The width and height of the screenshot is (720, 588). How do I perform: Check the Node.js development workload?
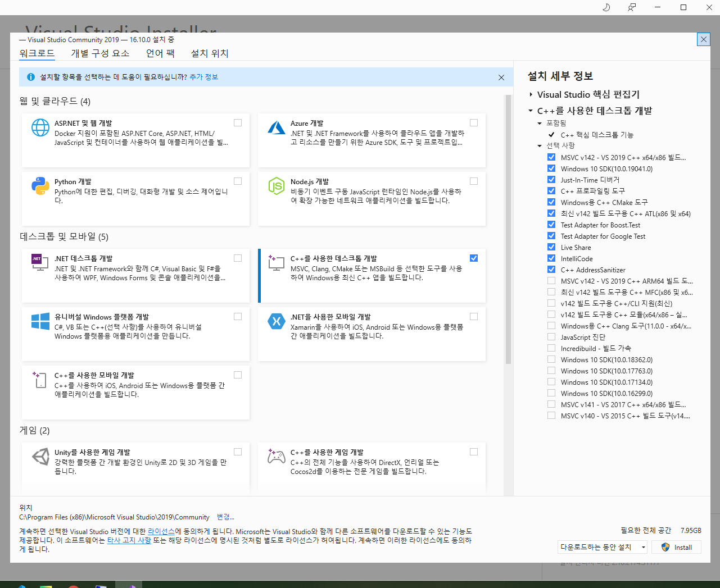(x=474, y=181)
